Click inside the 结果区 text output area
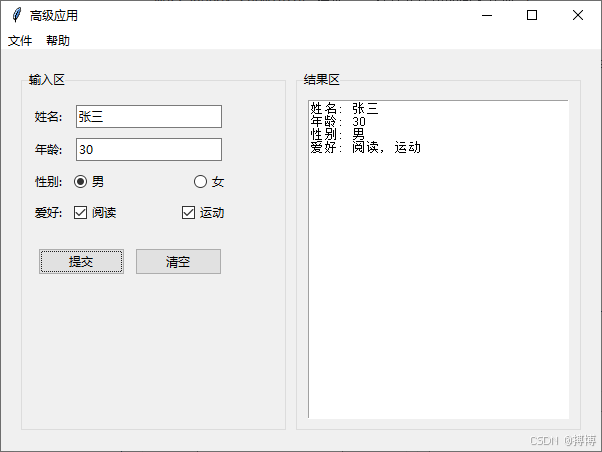The image size is (602, 452). pos(438,260)
